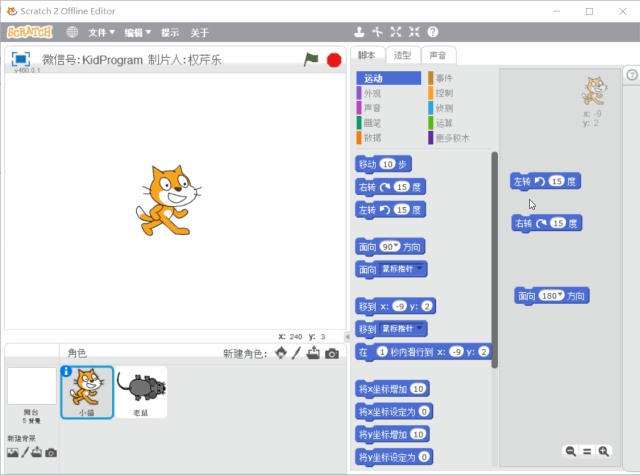Click degree value in palette 右转 15 度 block
The image size is (640, 475).
pos(402,187)
